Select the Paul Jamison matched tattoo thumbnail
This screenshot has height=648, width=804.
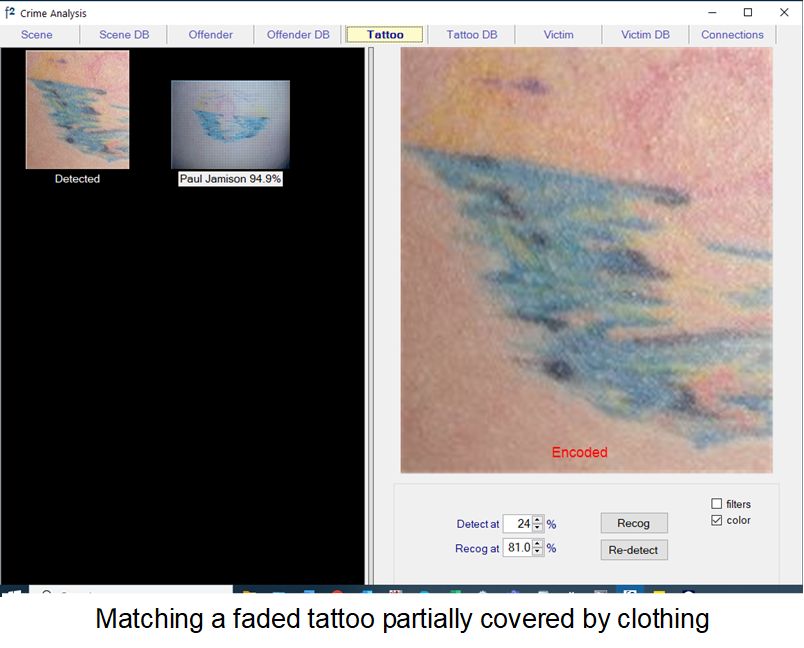point(230,125)
